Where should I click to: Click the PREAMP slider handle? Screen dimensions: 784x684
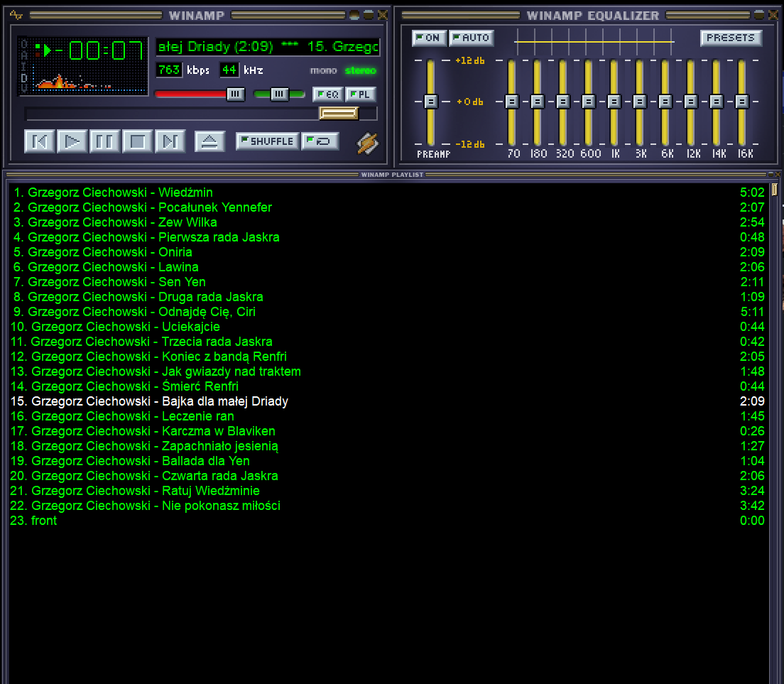pos(430,102)
